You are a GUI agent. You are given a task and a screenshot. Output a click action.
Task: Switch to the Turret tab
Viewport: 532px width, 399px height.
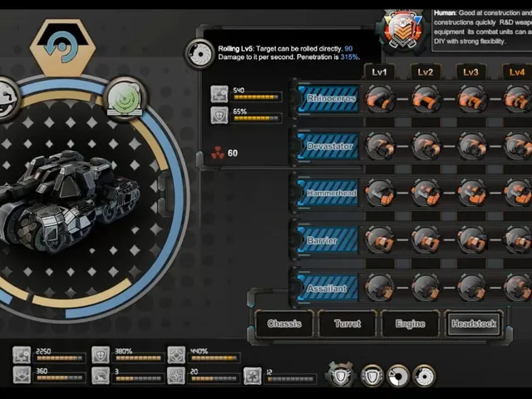[347, 323]
